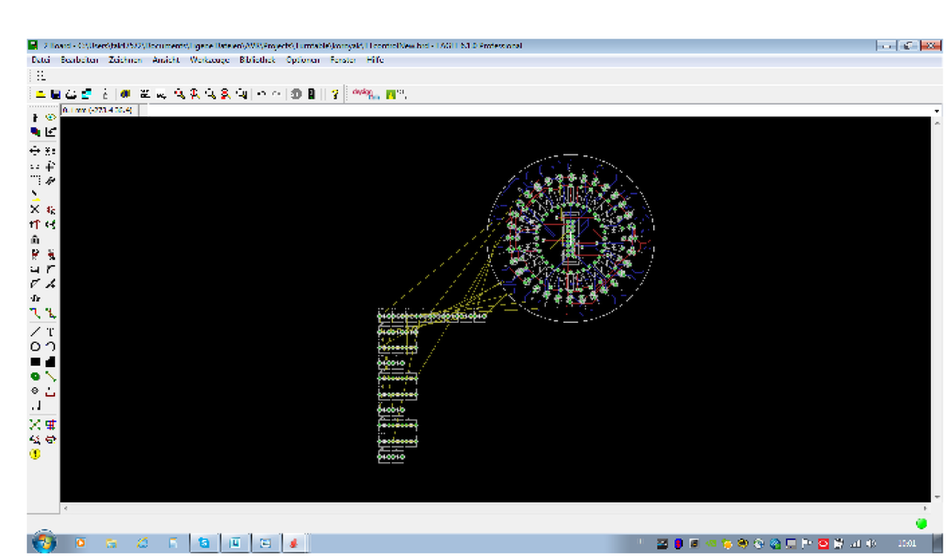
Task: Open the Datei menu
Action: pos(41,60)
